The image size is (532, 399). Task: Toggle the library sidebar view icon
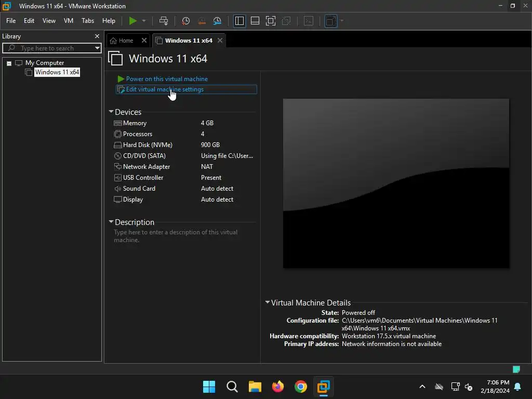pos(239,21)
